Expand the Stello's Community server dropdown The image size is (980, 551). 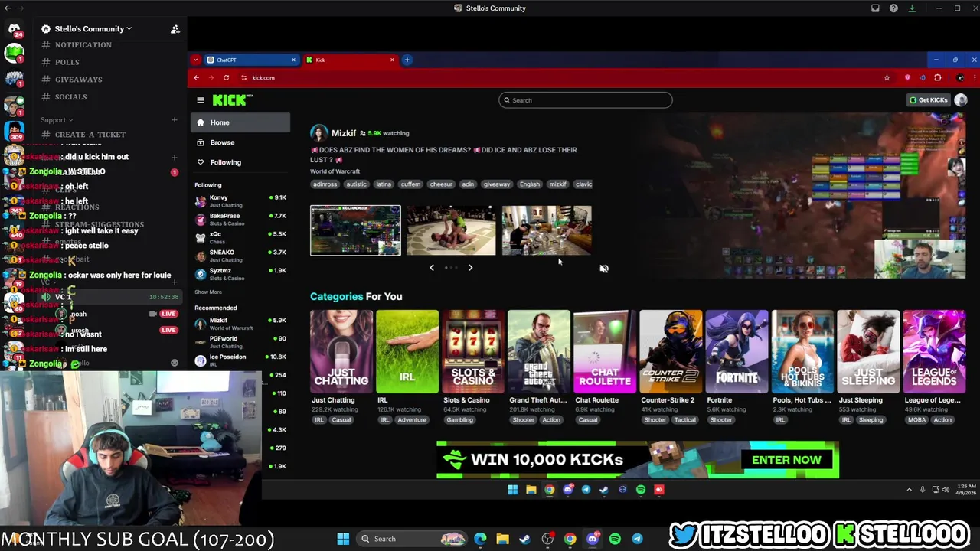click(x=93, y=29)
